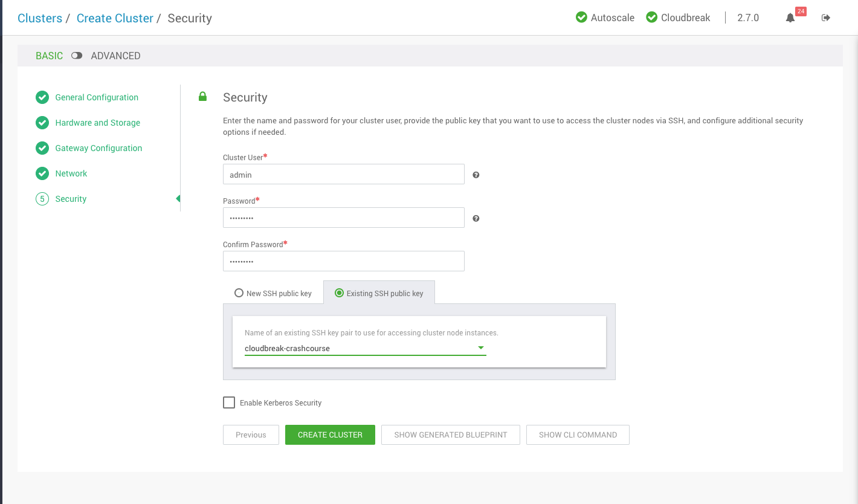Click the sign-out icon
The image size is (858, 504).
[825, 18]
